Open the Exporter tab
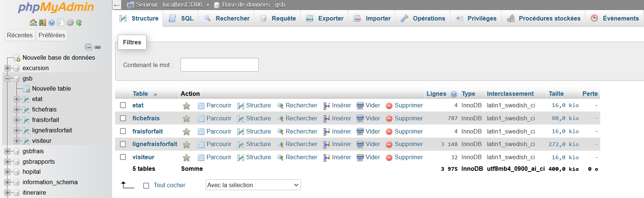The height and width of the screenshot is (198, 644). pos(324,19)
